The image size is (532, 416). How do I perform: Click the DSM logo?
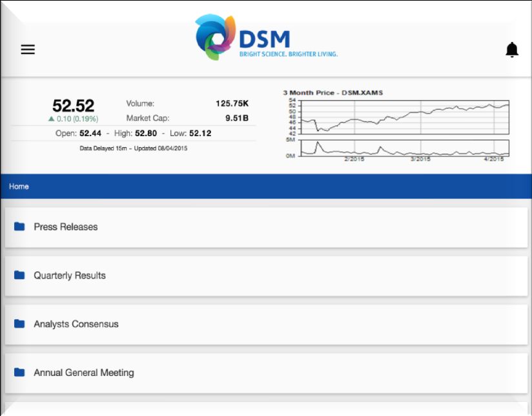click(x=267, y=37)
